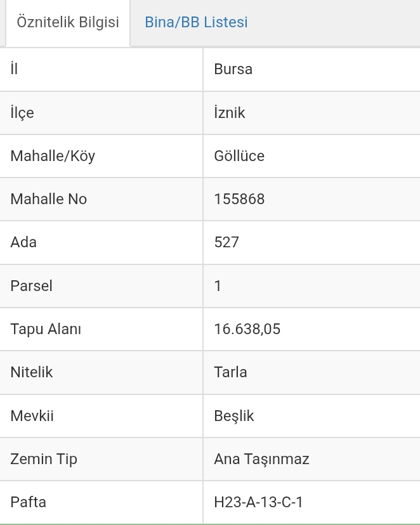Select the Nitelik value Tarla
The image size is (420, 525).
tap(230, 372)
